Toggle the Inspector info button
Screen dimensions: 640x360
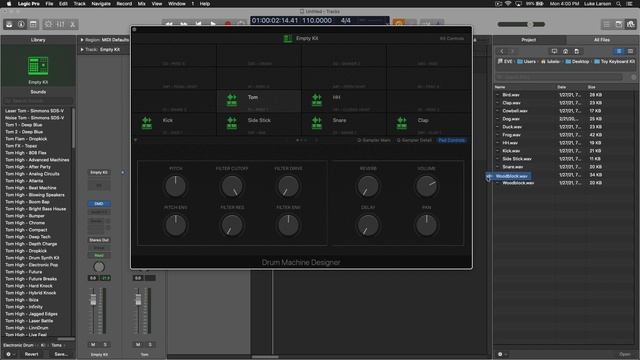click(x=21, y=24)
